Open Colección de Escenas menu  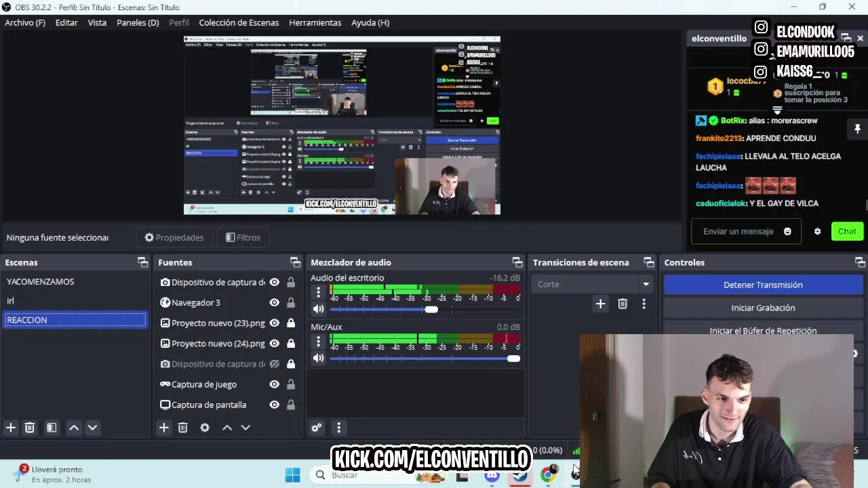[239, 22]
